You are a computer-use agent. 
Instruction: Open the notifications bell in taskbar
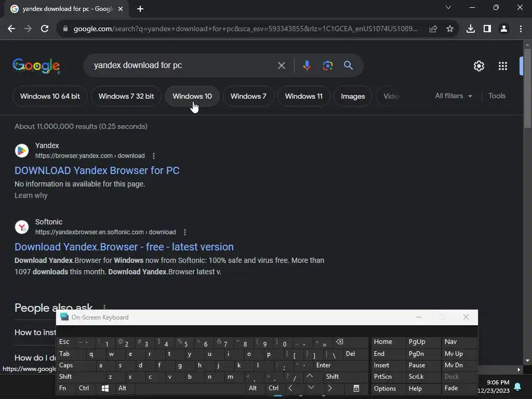tap(518, 387)
